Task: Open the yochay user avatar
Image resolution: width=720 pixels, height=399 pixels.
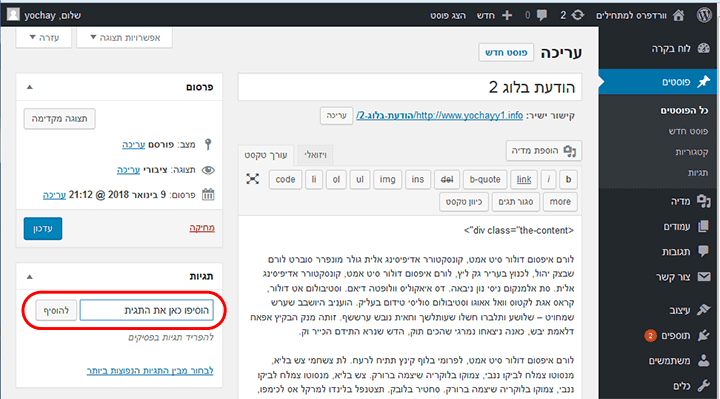Action: pyautogui.click(x=13, y=15)
